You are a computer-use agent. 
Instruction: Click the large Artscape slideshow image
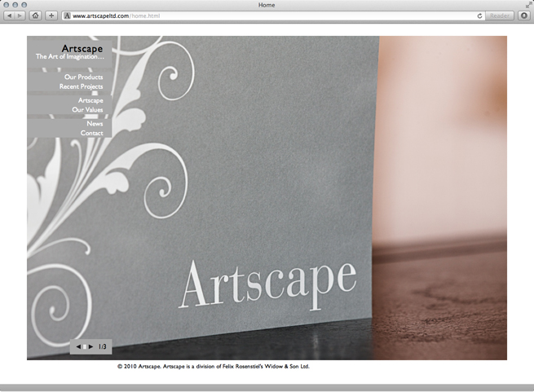pos(267,198)
